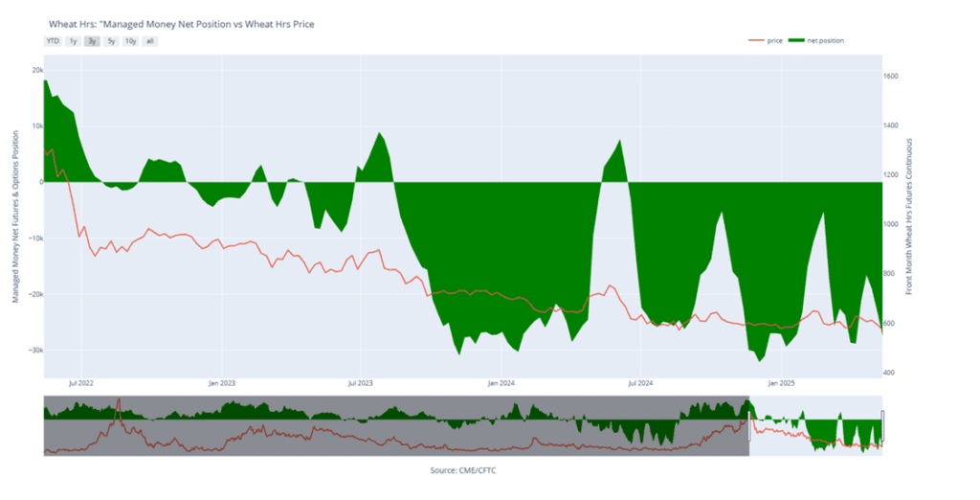Screen dimensions: 980x500
Task: Click the Jan 2024 axis label
Action: (501, 383)
